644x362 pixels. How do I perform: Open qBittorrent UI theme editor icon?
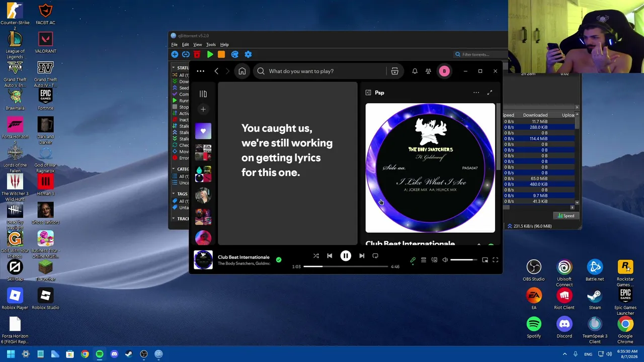click(234, 54)
